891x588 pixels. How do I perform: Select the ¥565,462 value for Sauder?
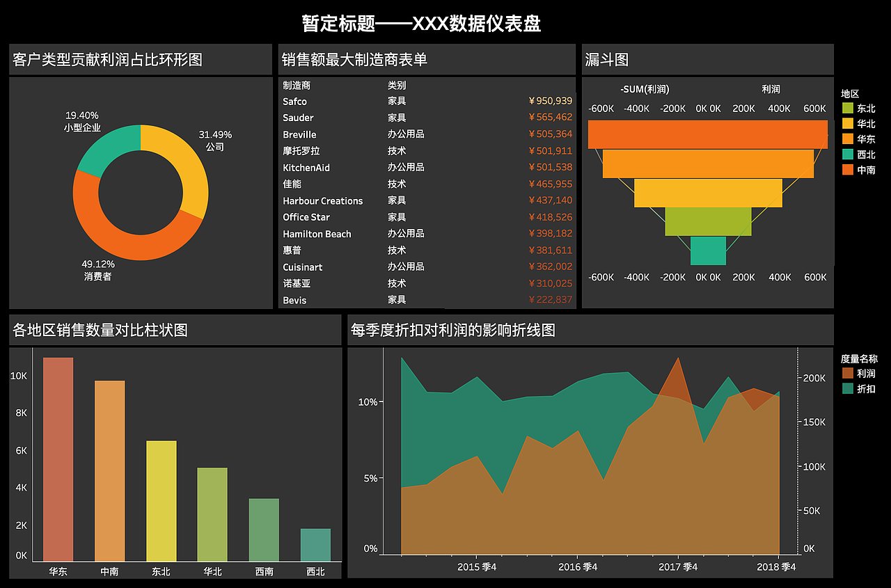(x=550, y=118)
